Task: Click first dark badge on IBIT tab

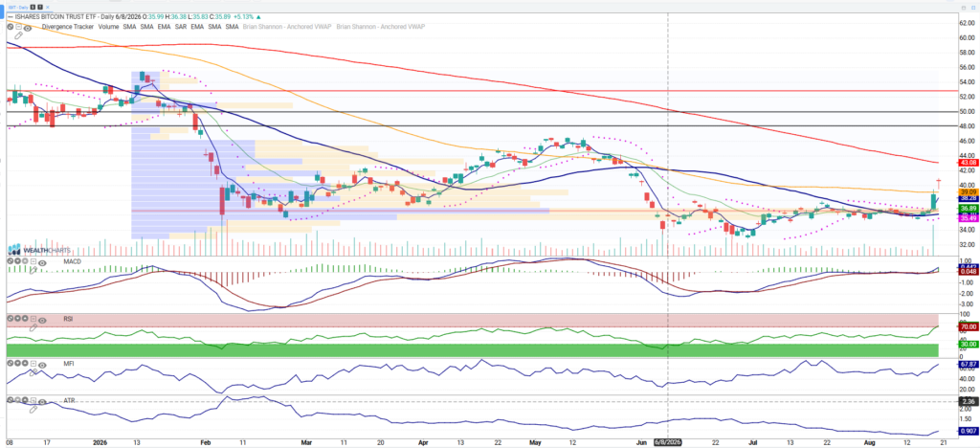Action: [33, 7]
